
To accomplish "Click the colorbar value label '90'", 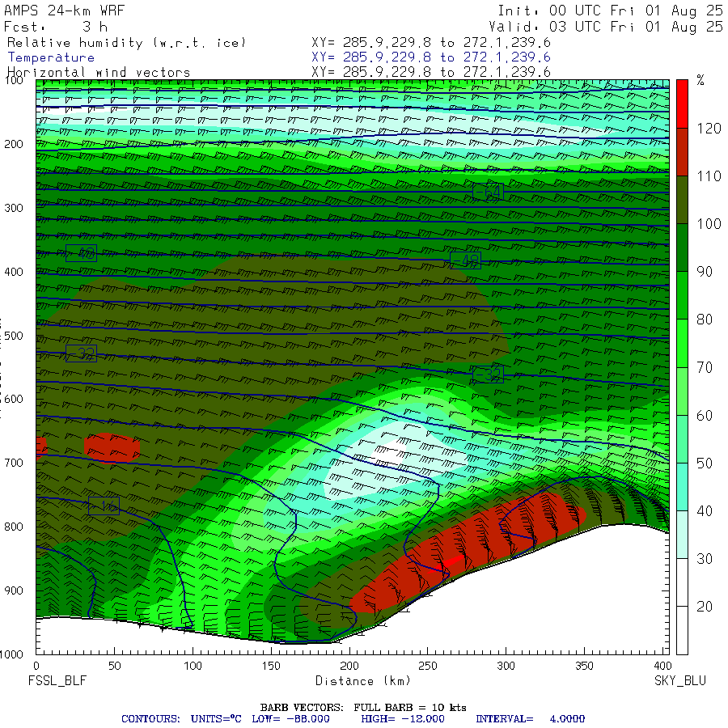I will coord(705,272).
